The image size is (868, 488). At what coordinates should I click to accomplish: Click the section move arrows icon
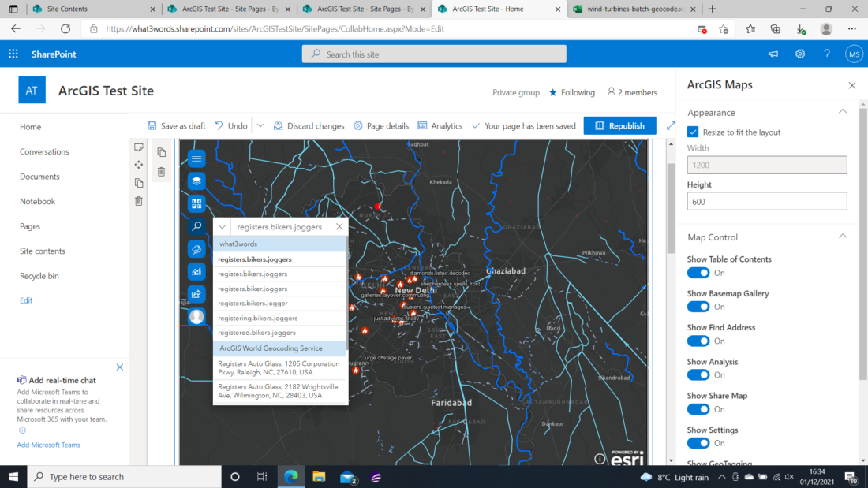(x=138, y=165)
